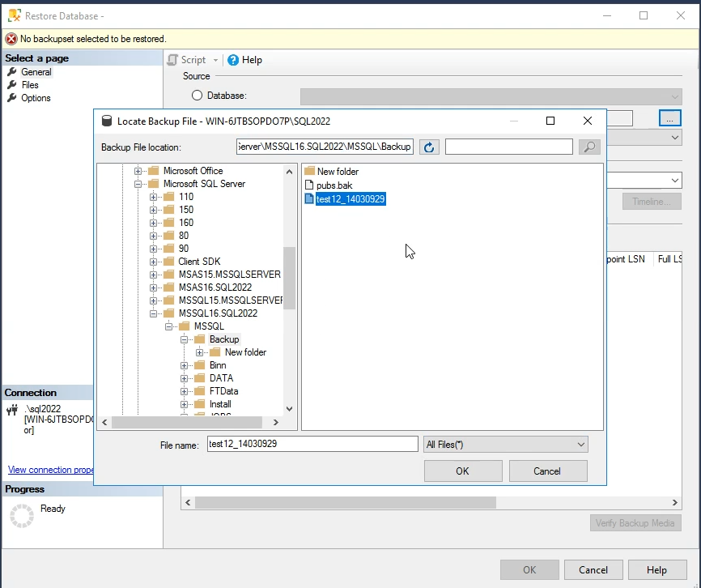Select the MSAS15.MSSQLSERVER tree item

tap(229, 274)
